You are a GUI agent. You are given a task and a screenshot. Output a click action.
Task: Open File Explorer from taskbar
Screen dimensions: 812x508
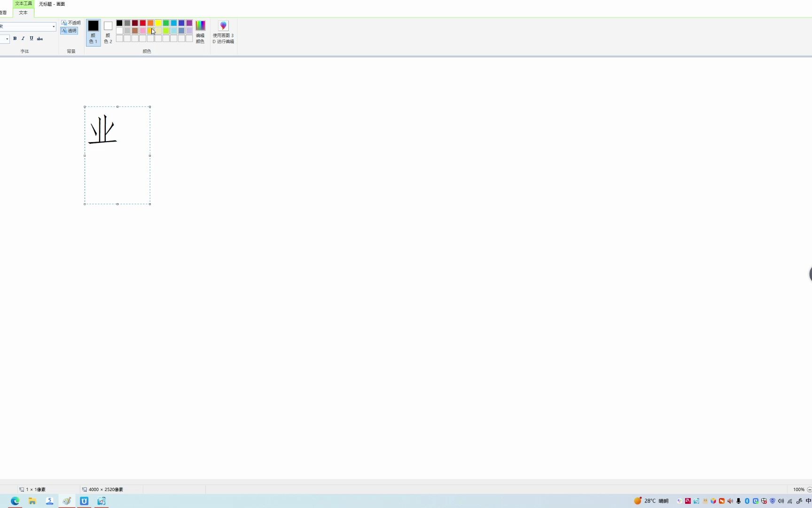coord(32,501)
